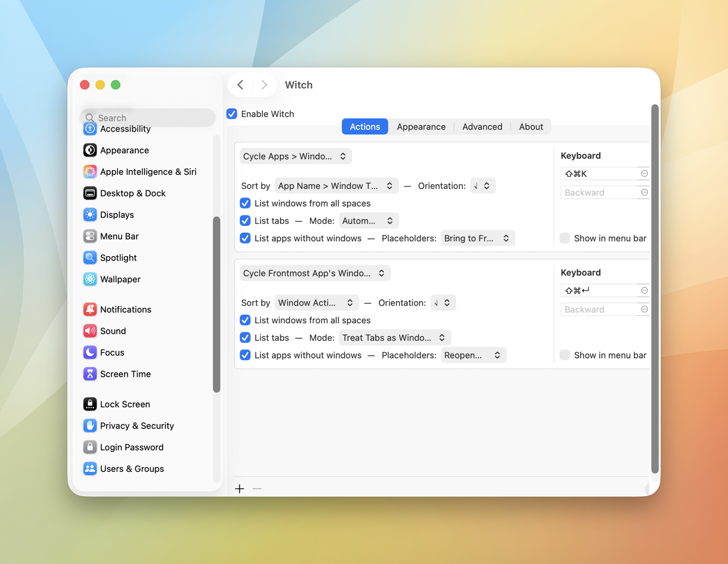Viewport: 728px width, 564px height.
Task: Switch to the Advanced tab
Action: (x=482, y=127)
